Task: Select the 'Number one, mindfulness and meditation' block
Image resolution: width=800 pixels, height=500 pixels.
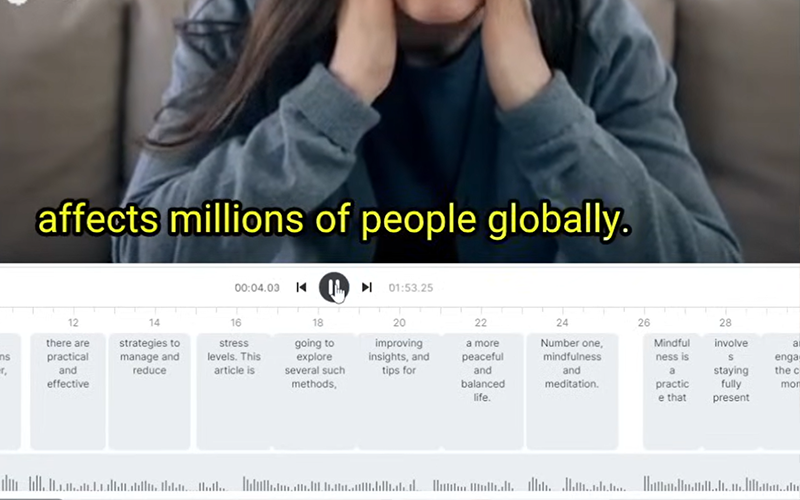Action: (572, 391)
